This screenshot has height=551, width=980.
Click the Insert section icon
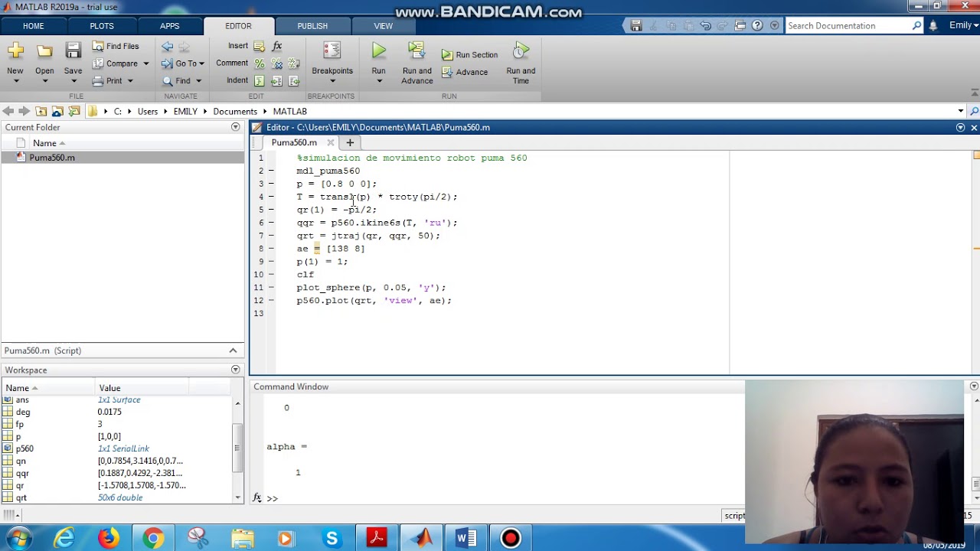(259, 46)
